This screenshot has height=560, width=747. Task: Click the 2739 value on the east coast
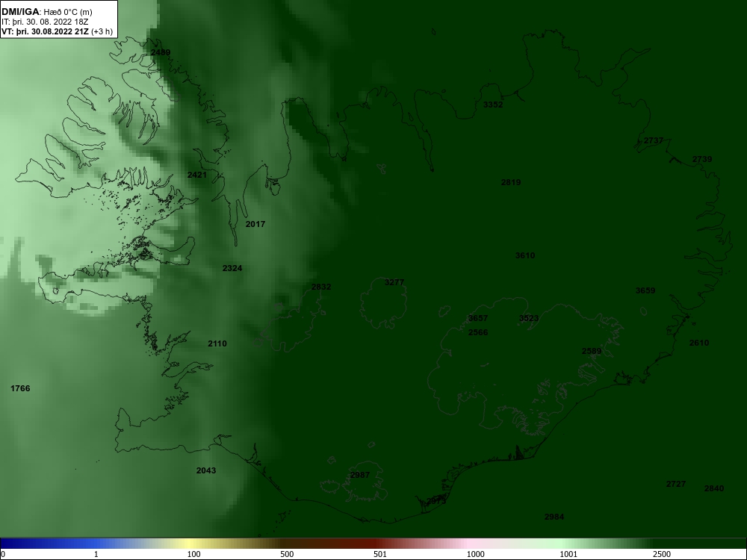click(702, 159)
